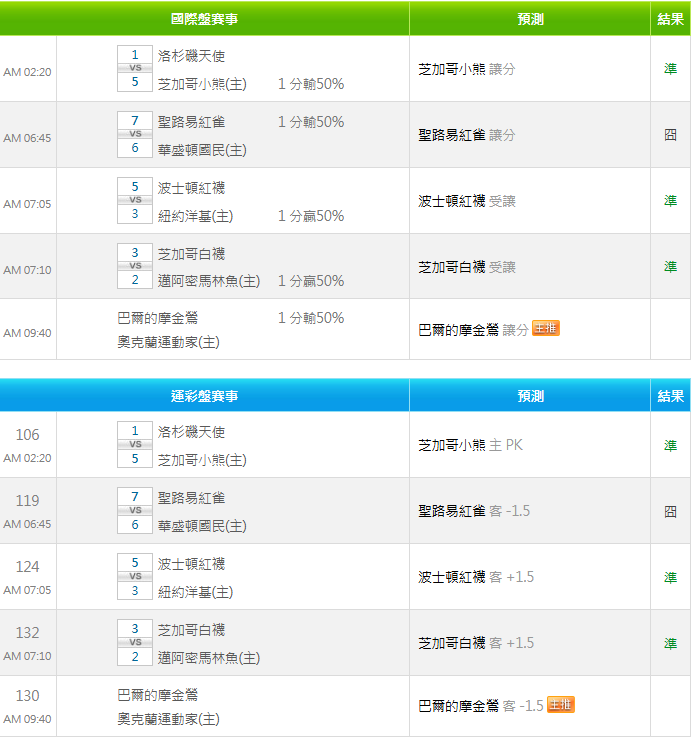Click game number 119
The width and height of the screenshot is (692, 743).
coord(27,500)
